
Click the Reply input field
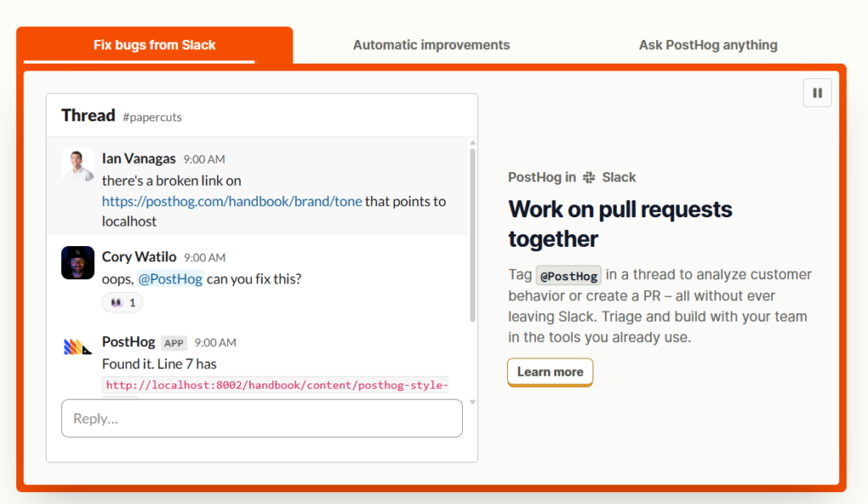pos(262,418)
